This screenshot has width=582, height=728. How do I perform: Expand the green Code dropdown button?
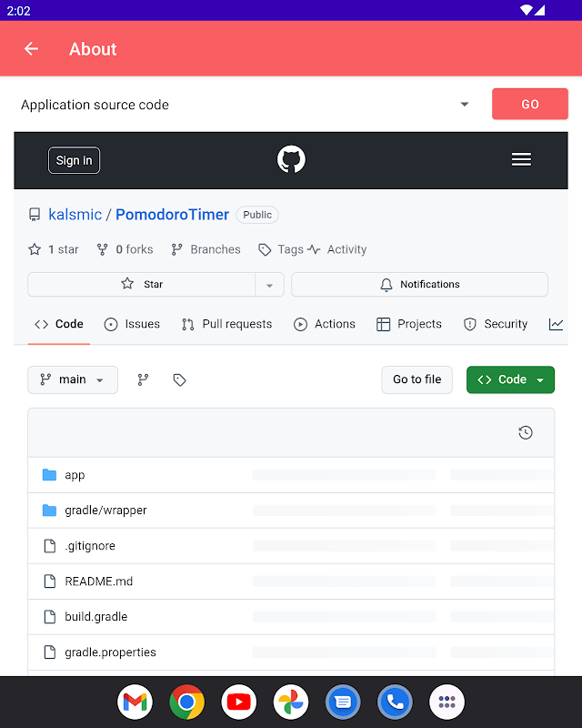point(510,379)
